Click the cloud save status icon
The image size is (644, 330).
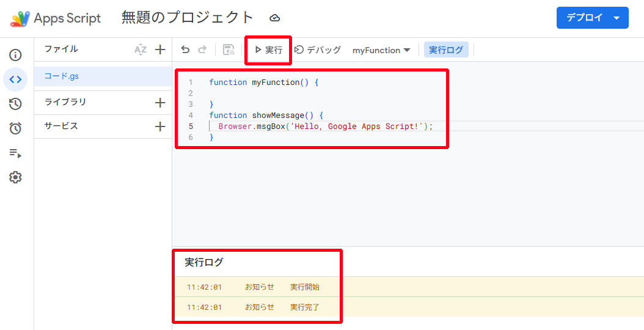tap(275, 18)
